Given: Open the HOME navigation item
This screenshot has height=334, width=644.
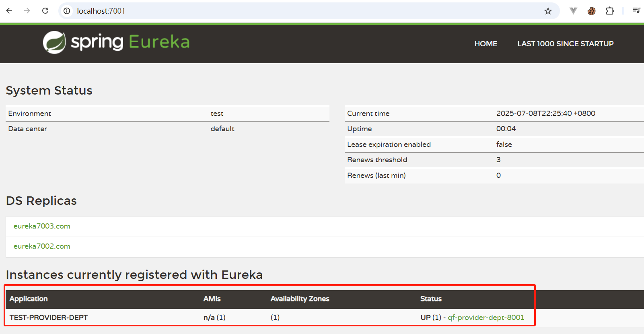Looking at the screenshot, I should pos(486,44).
